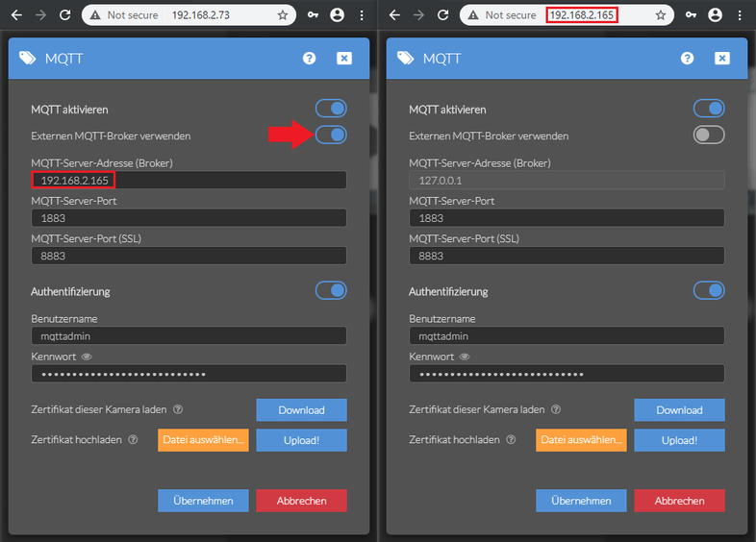Open the profile icon in the left browser toolbar

tap(337, 15)
